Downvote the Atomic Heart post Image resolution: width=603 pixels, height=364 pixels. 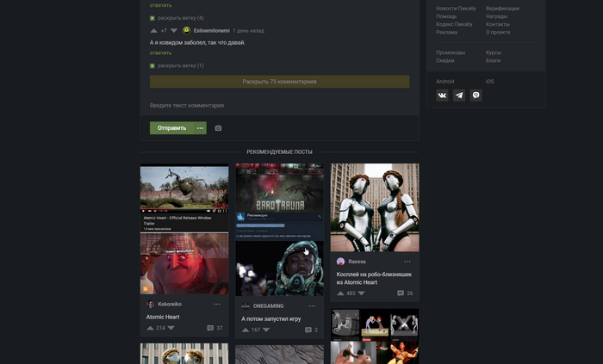pyautogui.click(x=171, y=328)
